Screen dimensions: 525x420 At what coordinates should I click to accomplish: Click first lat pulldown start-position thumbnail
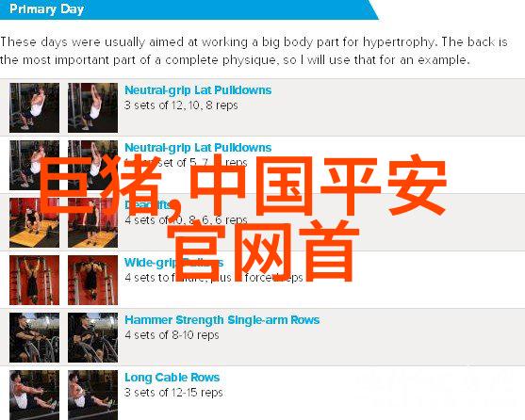[35, 107]
